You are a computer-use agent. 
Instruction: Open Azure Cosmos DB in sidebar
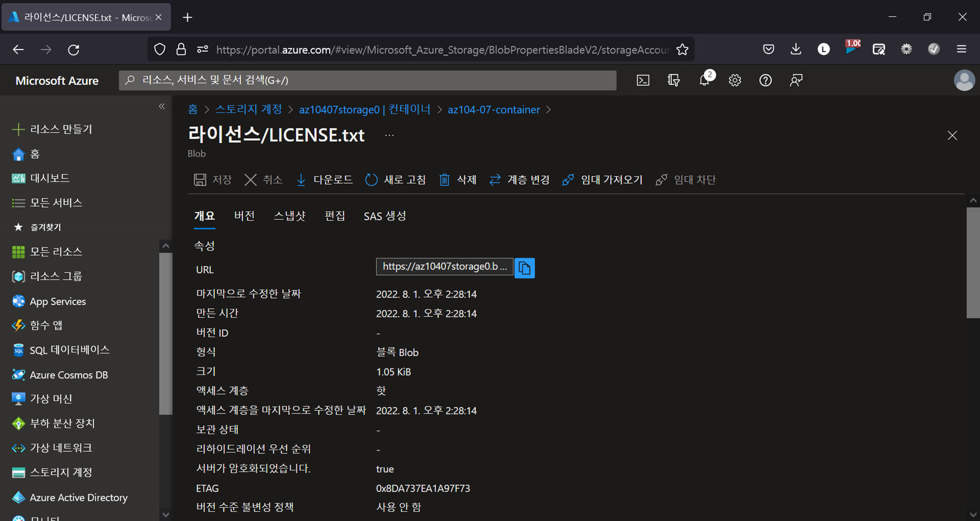[x=59, y=375]
